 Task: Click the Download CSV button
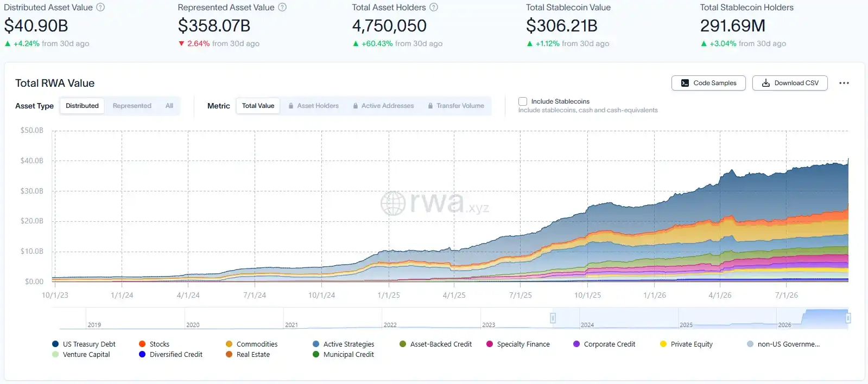[790, 83]
